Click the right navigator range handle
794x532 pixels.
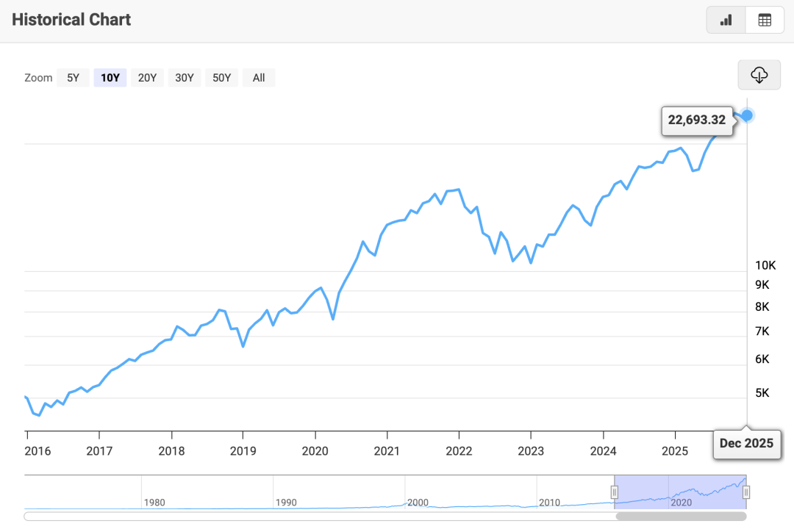[x=746, y=492]
